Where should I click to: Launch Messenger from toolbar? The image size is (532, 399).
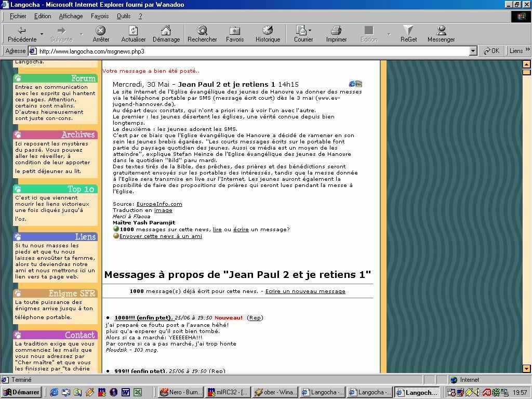[441, 31]
